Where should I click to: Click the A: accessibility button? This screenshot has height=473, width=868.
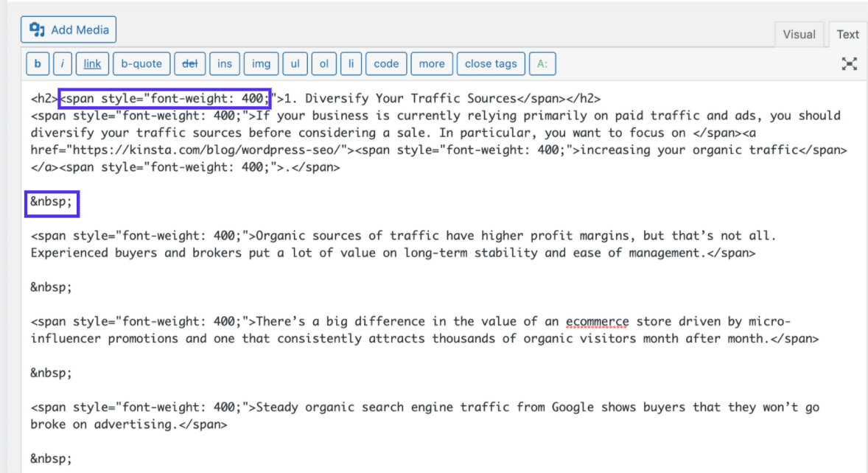tap(542, 63)
